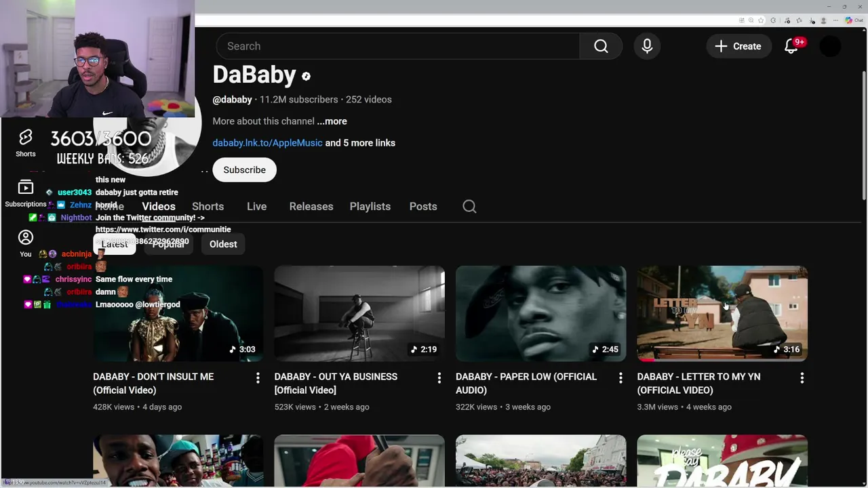This screenshot has width=868, height=488.
Task: Switch to the Videos tab
Action: click(x=159, y=207)
